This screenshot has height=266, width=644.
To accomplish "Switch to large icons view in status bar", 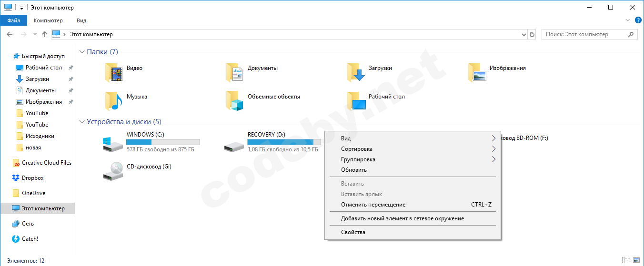I will coord(635,260).
